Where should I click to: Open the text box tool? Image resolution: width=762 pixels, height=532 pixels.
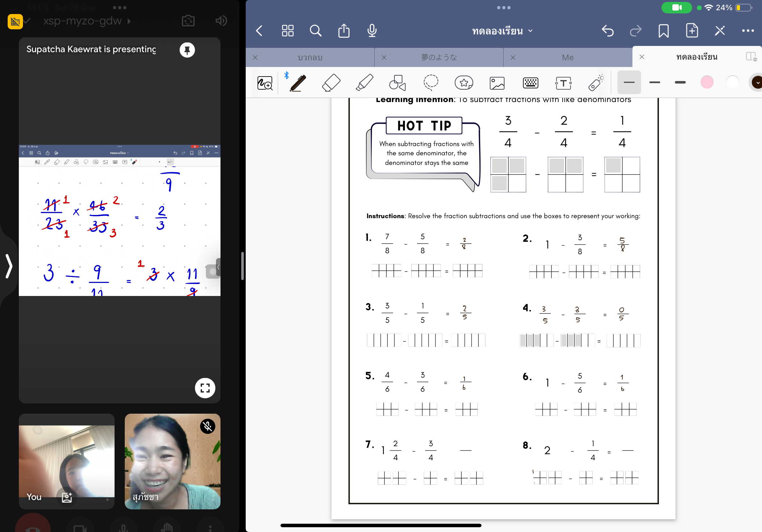563,83
